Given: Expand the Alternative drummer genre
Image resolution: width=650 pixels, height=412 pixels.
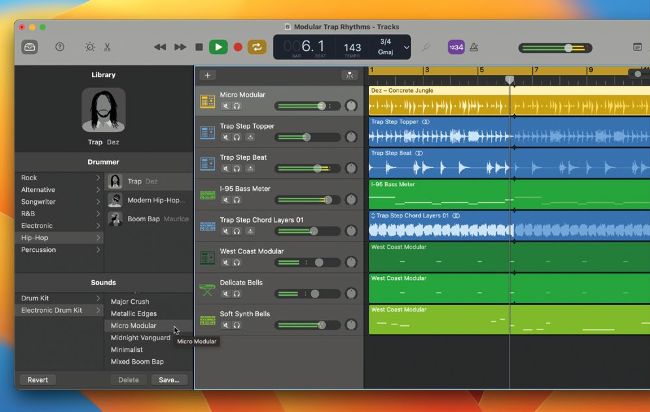Looking at the screenshot, I should tap(98, 190).
